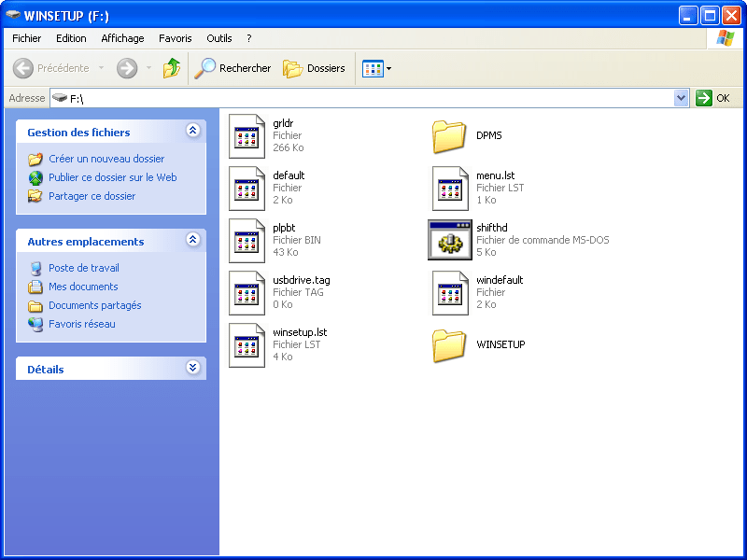Click Publier ce dossier sur le Web
The height and width of the screenshot is (560, 747).
tap(112, 177)
